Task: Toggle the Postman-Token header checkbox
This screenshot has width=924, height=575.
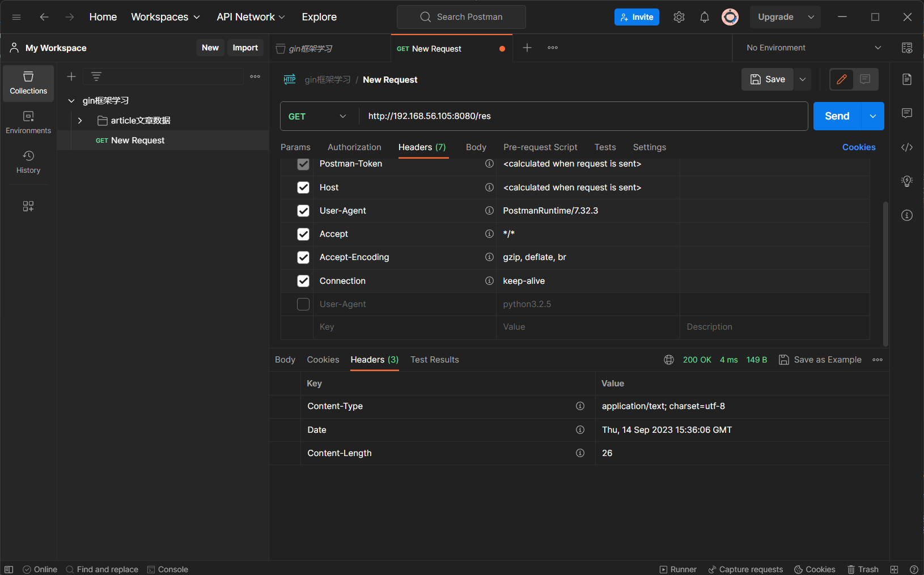Action: [303, 164]
